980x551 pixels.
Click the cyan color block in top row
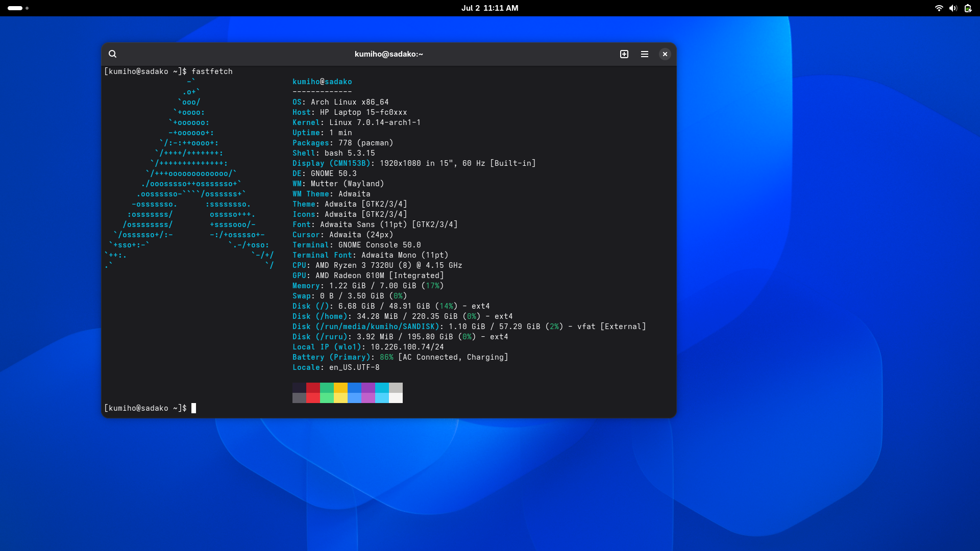382,388
